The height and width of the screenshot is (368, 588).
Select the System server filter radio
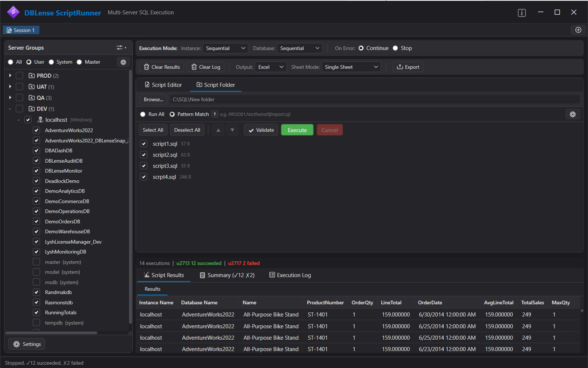pos(51,62)
